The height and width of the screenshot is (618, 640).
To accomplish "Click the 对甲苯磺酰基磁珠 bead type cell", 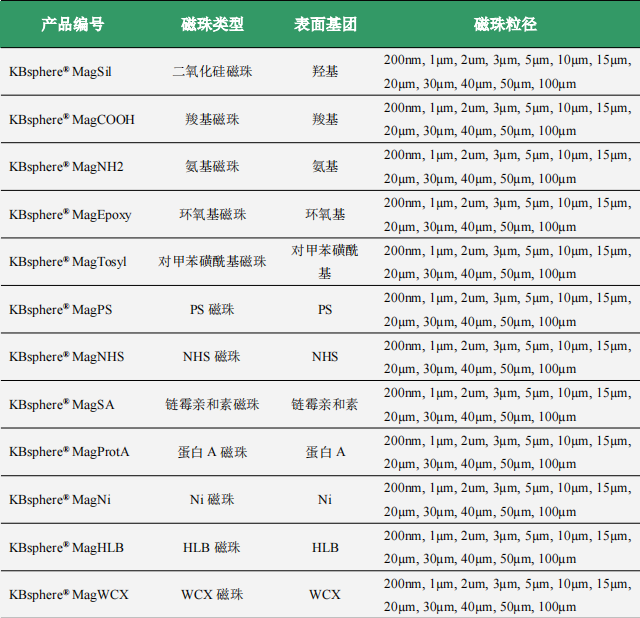I will tap(212, 261).
